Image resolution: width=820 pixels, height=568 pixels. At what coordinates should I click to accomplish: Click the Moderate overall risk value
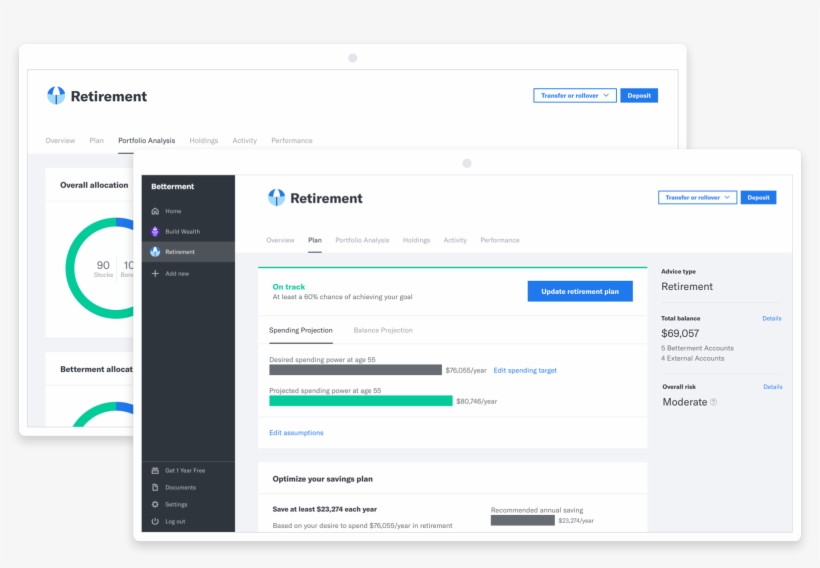click(x=685, y=402)
